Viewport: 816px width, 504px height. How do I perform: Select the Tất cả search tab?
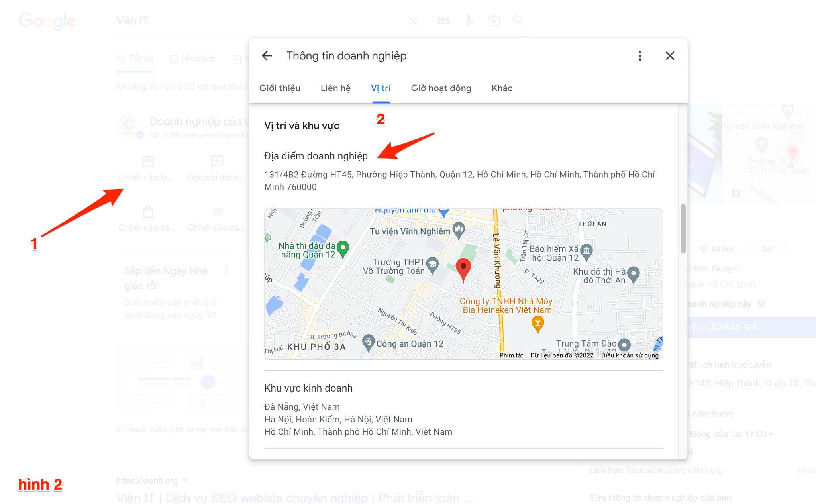[135, 59]
